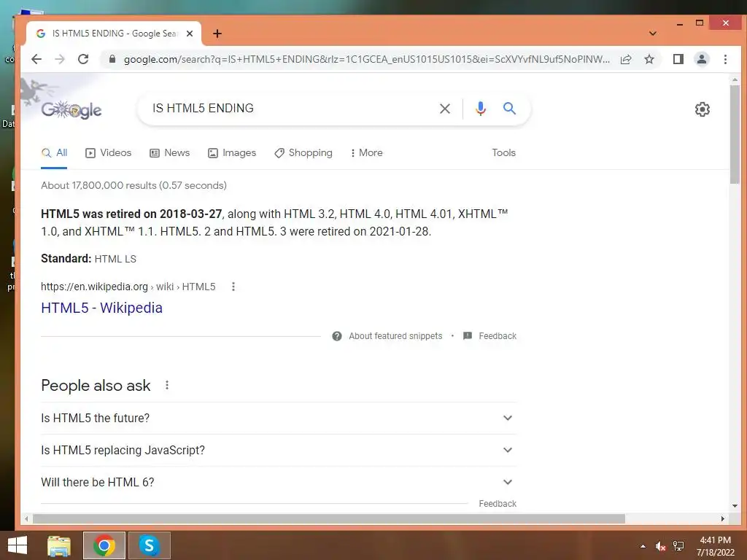Viewport: 747px width, 560px height.
Task: Open File Explorer from taskbar
Action: (x=59, y=545)
